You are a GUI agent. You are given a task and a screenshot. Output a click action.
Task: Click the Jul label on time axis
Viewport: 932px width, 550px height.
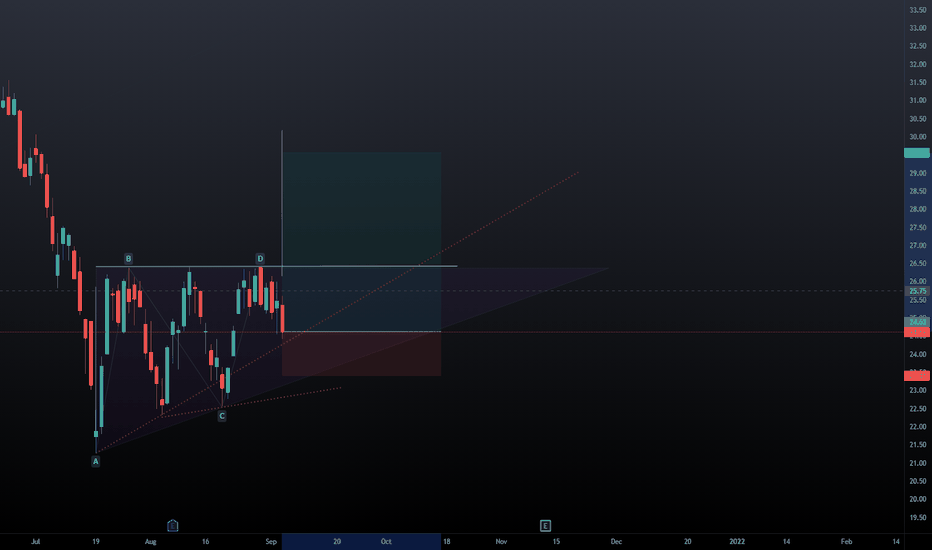coord(36,542)
